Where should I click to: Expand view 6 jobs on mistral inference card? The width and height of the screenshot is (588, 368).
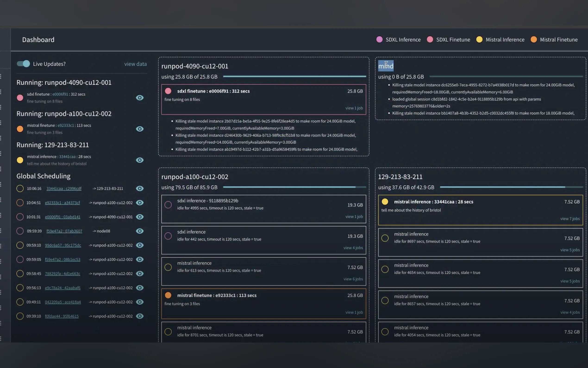click(353, 279)
